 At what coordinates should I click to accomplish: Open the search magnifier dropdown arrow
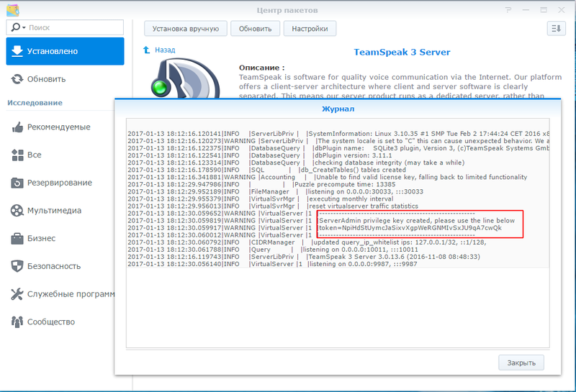coord(19,27)
